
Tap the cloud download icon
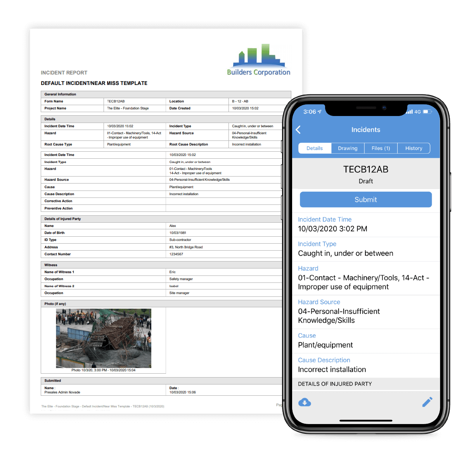click(305, 402)
